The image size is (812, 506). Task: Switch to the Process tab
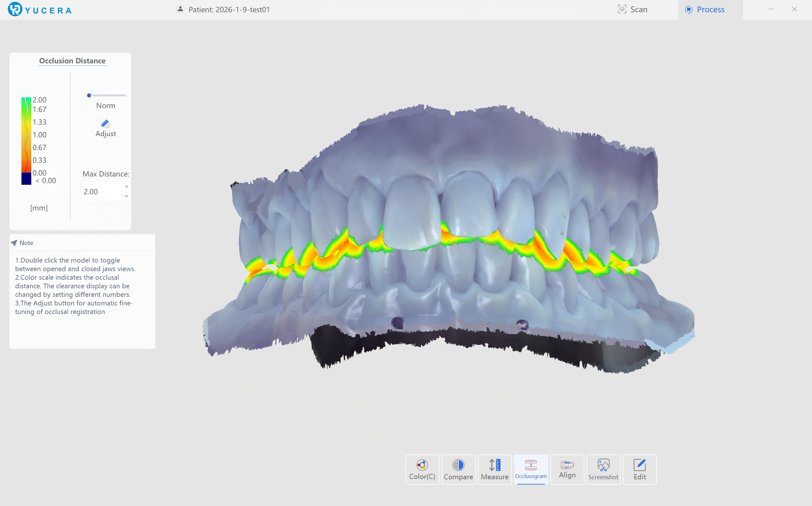[705, 9]
